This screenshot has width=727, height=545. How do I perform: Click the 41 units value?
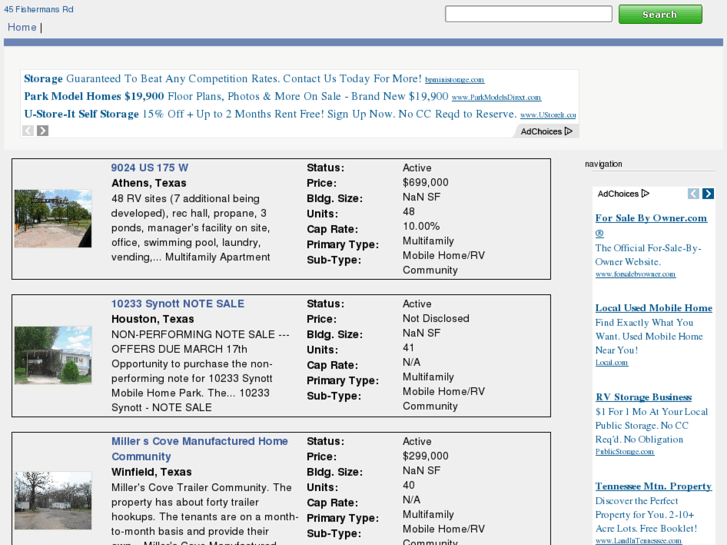tap(408, 347)
